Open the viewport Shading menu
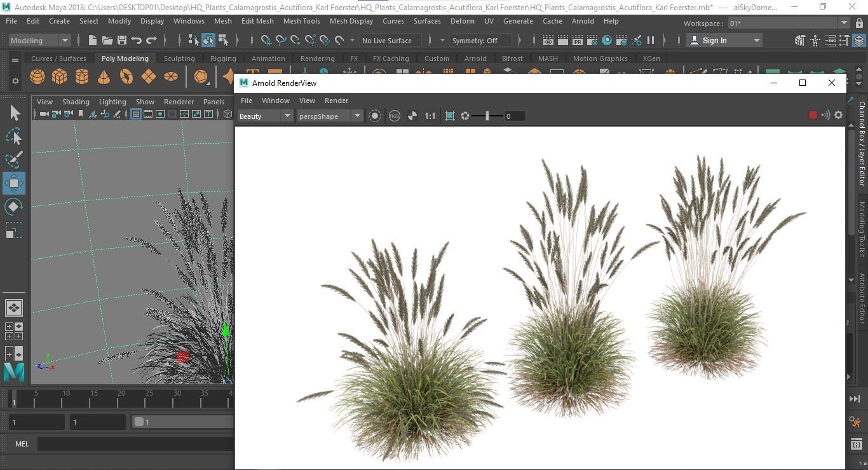Viewport: 868px width, 470px height. click(76, 102)
